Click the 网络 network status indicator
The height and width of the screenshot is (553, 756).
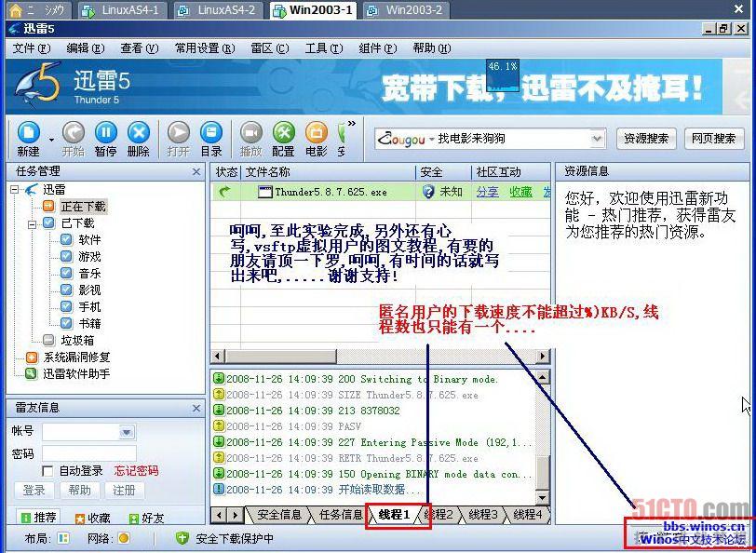pyautogui.click(x=124, y=538)
